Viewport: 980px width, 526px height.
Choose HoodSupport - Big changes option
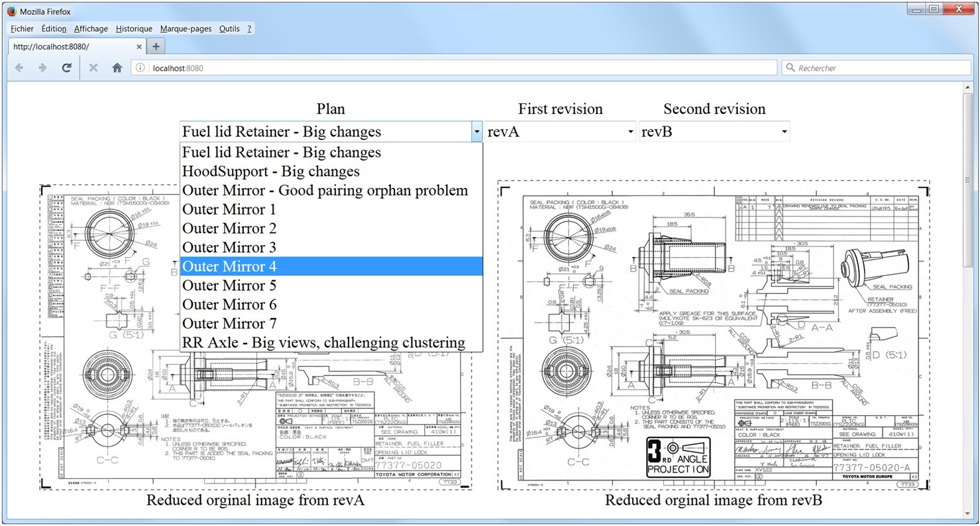(x=331, y=171)
